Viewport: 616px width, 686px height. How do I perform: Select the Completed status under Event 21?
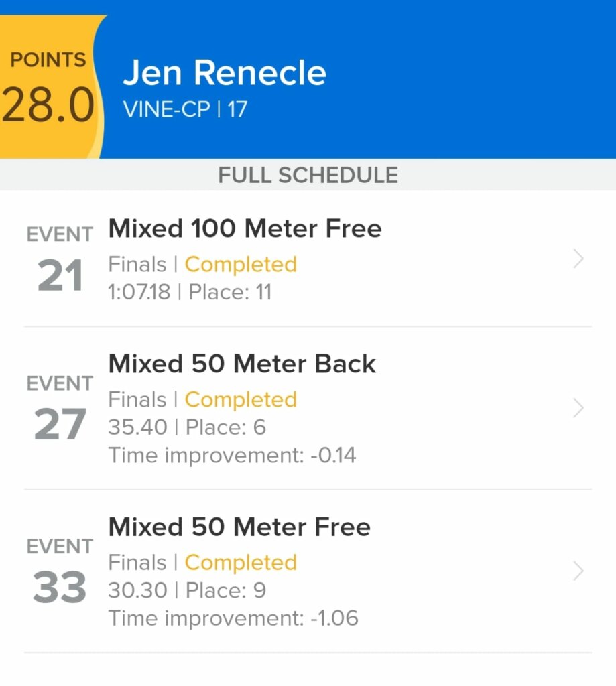tap(241, 265)
